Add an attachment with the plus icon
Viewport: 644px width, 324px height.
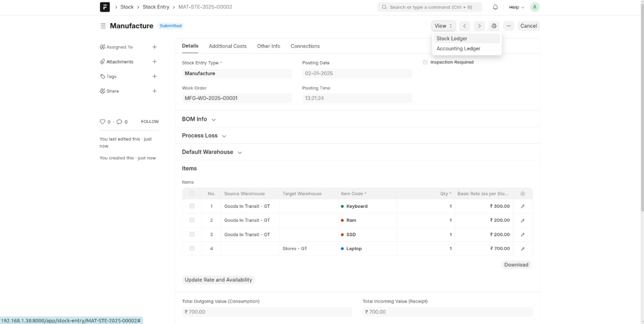[154, 62]
